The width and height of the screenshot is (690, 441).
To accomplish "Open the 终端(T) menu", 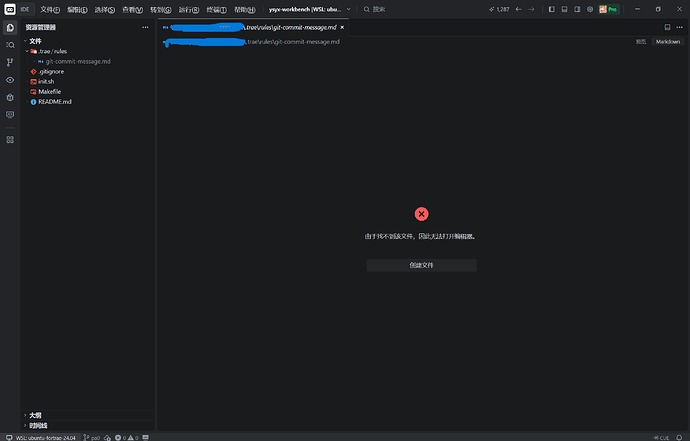I will point(217,9).
